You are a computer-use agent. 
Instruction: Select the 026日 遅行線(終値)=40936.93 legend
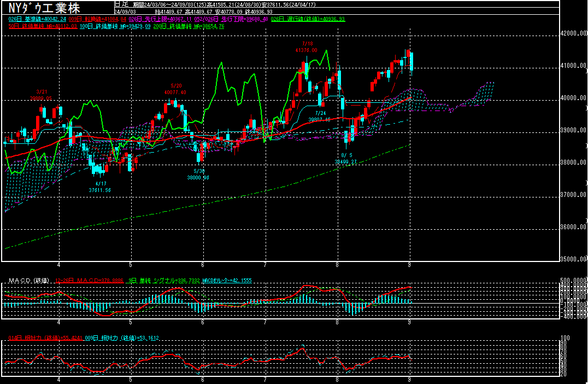click(308, 19)
